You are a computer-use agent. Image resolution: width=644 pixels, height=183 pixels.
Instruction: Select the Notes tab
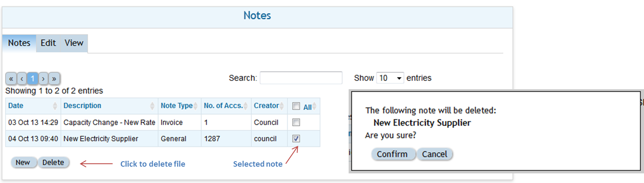point(19,43)
